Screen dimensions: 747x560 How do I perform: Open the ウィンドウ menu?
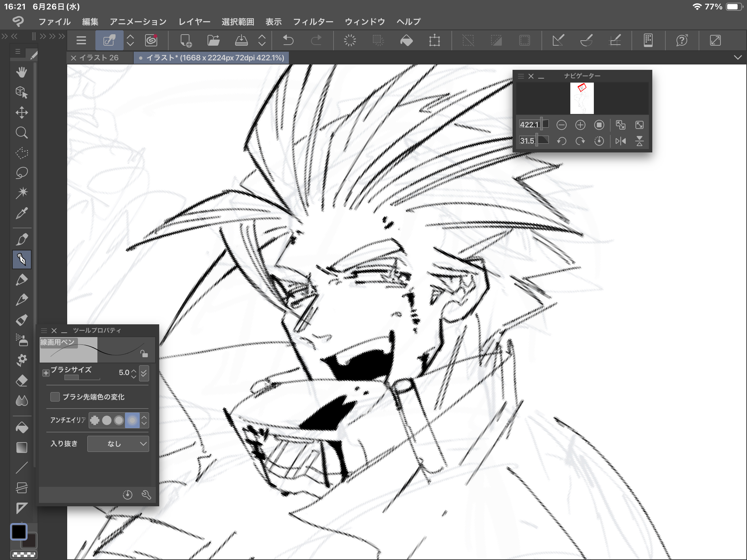click(x=365, y=21)
